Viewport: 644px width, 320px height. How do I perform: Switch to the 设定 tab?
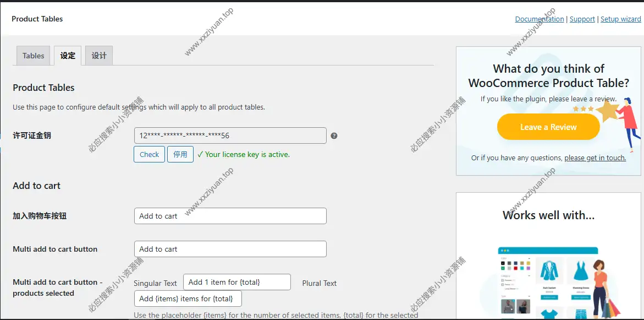click(68, 56)
